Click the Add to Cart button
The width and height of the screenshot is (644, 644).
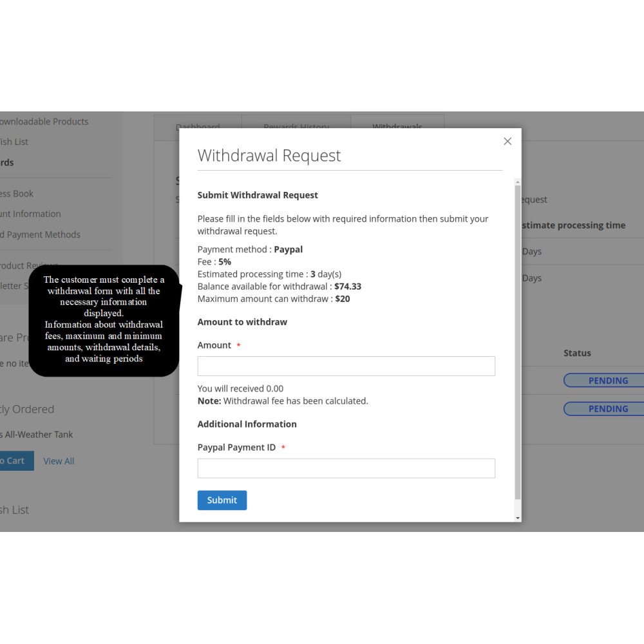pyautogui.click(x=17, y=461)
